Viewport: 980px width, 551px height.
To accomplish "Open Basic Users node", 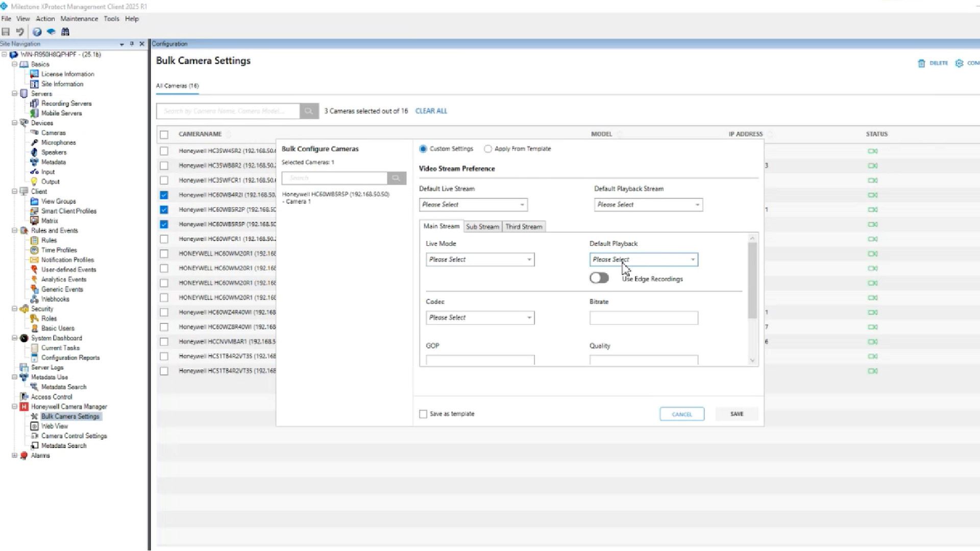I will click(x=58, y=328).
